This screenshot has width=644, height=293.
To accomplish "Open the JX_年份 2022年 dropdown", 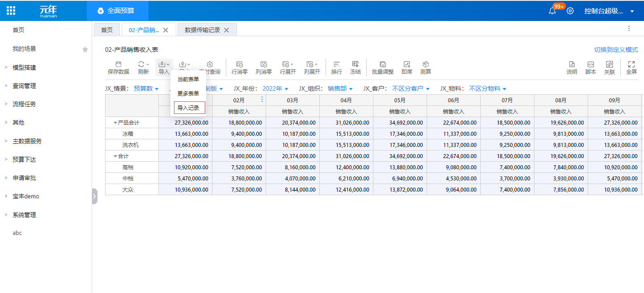I will [x=275, y=89].
